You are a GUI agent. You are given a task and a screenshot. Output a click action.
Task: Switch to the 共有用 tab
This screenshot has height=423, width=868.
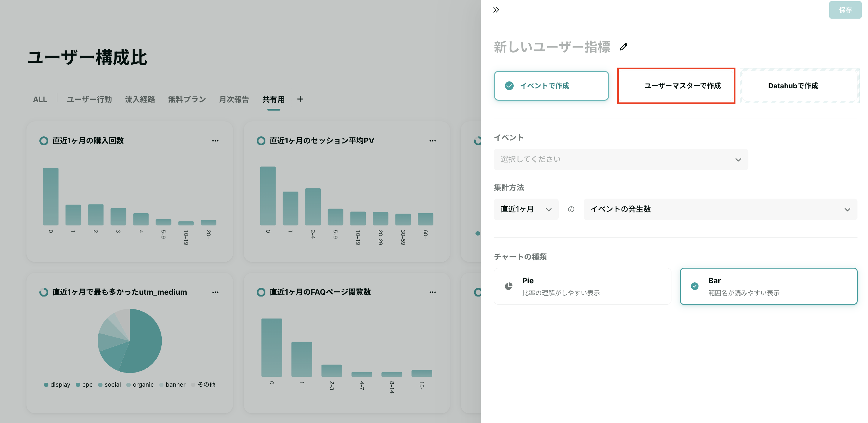click(x=274, y=99)
